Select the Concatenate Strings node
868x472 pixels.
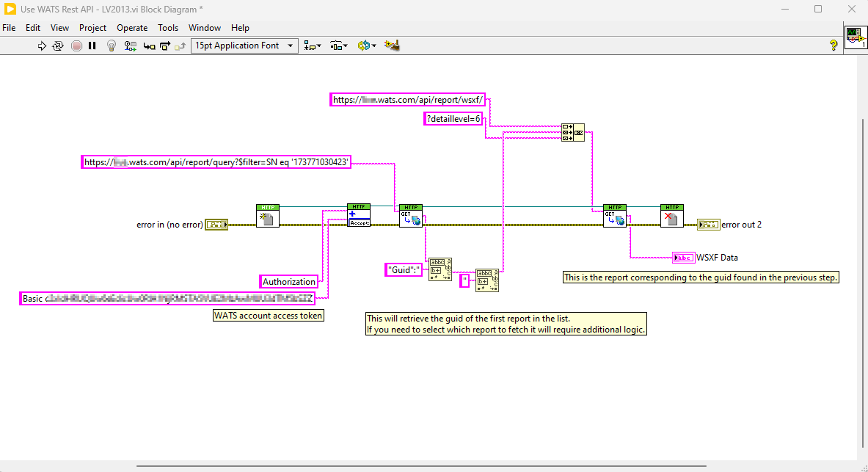[x=572, y=132]
